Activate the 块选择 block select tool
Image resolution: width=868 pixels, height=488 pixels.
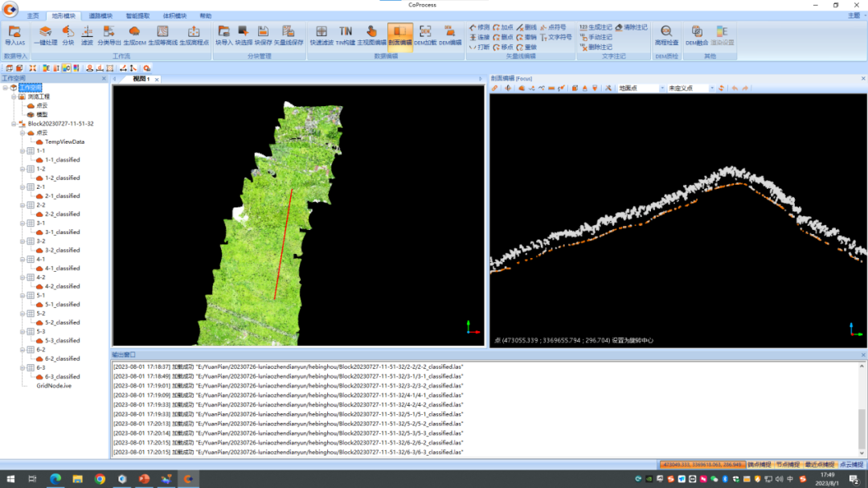tap(244, 35)
